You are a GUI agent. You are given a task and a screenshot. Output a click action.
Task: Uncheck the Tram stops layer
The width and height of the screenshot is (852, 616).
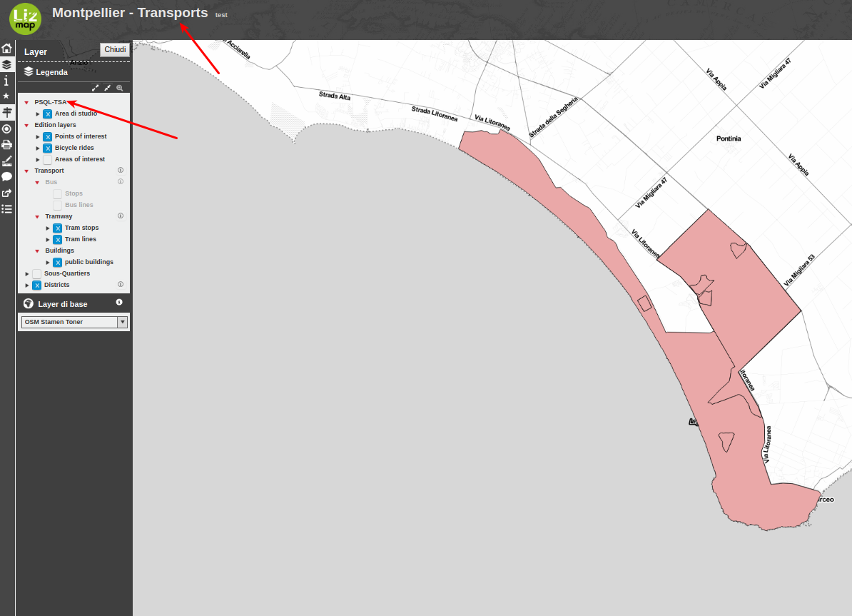click(57, 227)
